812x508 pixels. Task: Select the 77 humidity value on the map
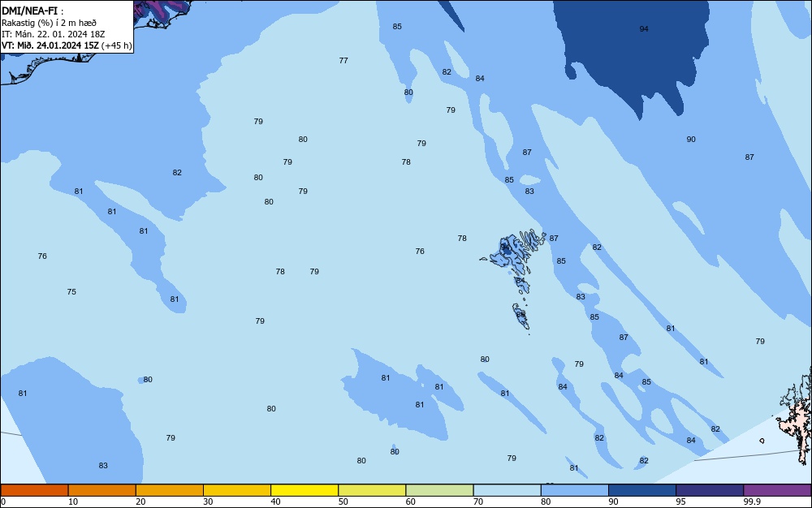click(343, 61)
